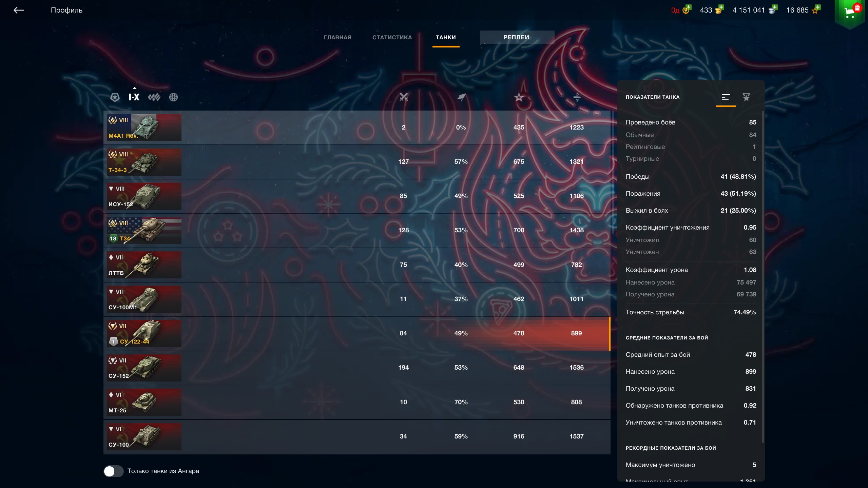The height and width of the screenshot is (488, 868).
Task: Convert free experience via the star plus icon
Action: click(x=816, y=9)
